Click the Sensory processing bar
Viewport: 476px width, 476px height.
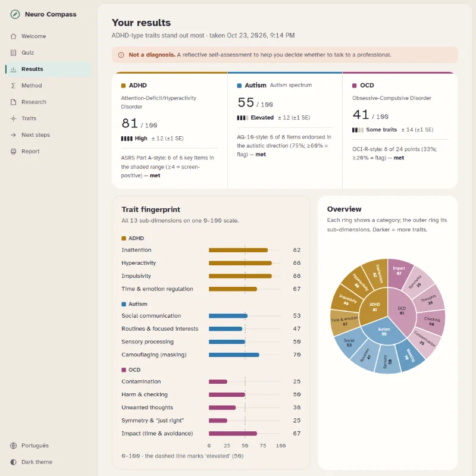point(227,342)
